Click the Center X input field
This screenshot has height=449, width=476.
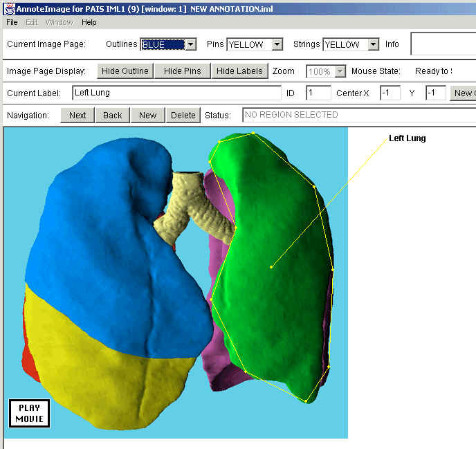tap(390, 93)
